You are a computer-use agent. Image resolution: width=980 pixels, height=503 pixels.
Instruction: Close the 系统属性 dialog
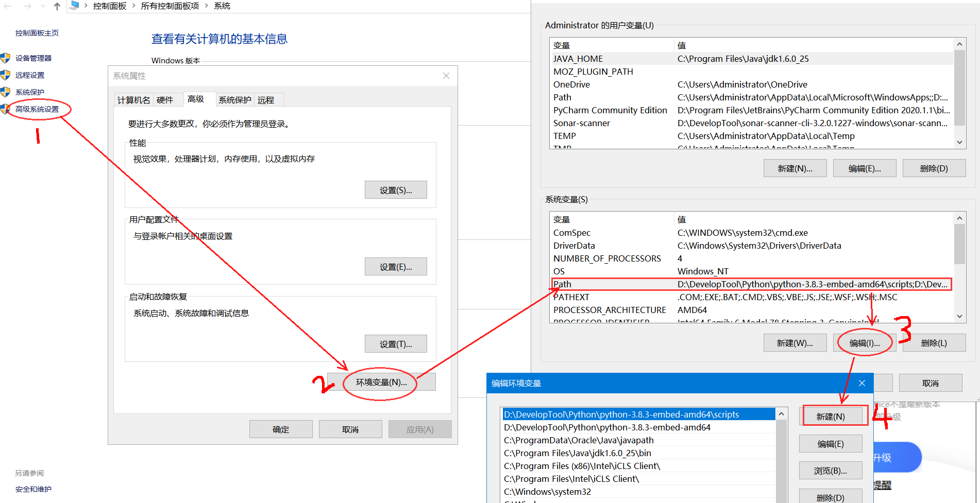(x=446, y=76)
